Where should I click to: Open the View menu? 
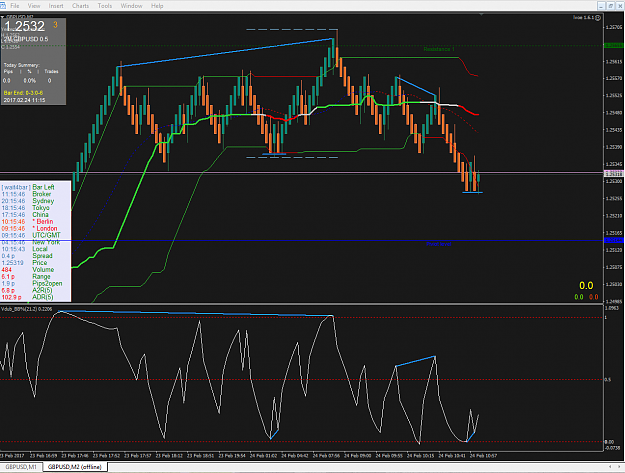(34, 6)
